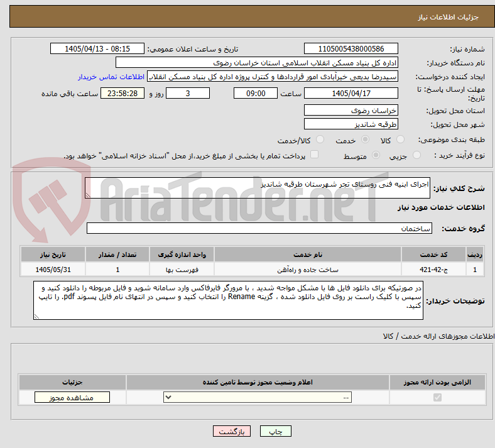Image resolution: width=495 pixels, height=448 pixels.
Task: Click the اعلام وضعیت مجوز column header
Action: tap(258, 382)
